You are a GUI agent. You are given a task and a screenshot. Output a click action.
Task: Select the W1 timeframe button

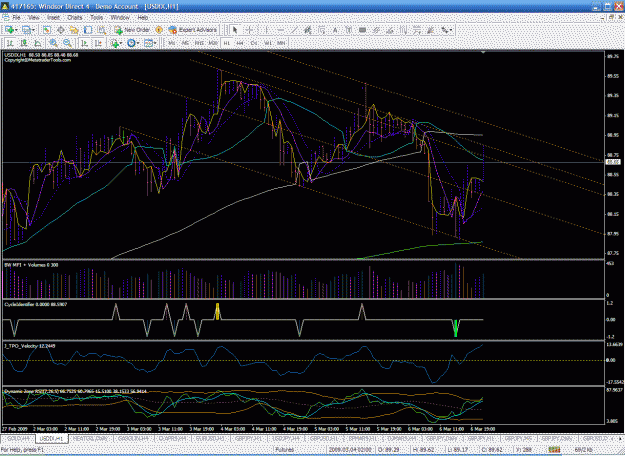pos(268,43)
